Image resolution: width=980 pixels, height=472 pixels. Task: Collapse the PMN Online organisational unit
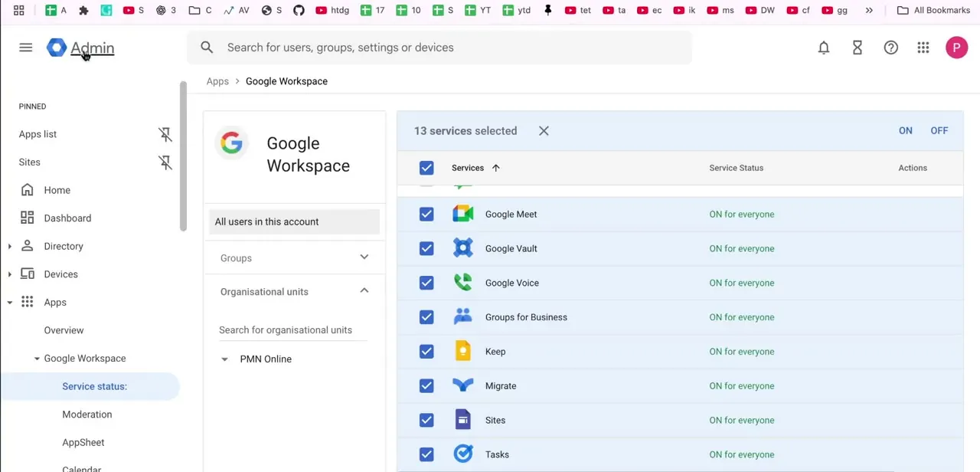click(x=224, y=359)
